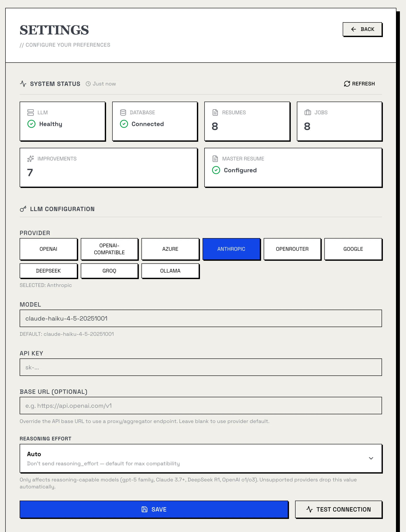Click the green check icon beside Configured
The width and height of the screenshot is (406, 532).
[216, 170]
